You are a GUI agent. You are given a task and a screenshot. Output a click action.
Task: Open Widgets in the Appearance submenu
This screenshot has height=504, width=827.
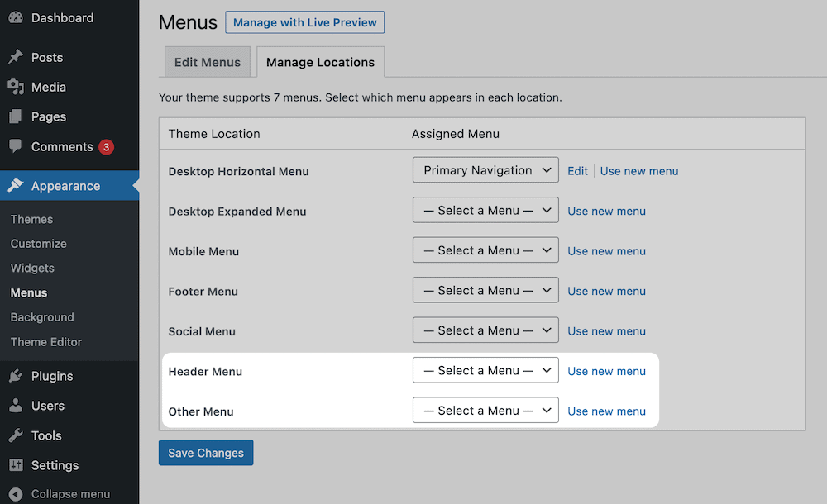point(32,269)
